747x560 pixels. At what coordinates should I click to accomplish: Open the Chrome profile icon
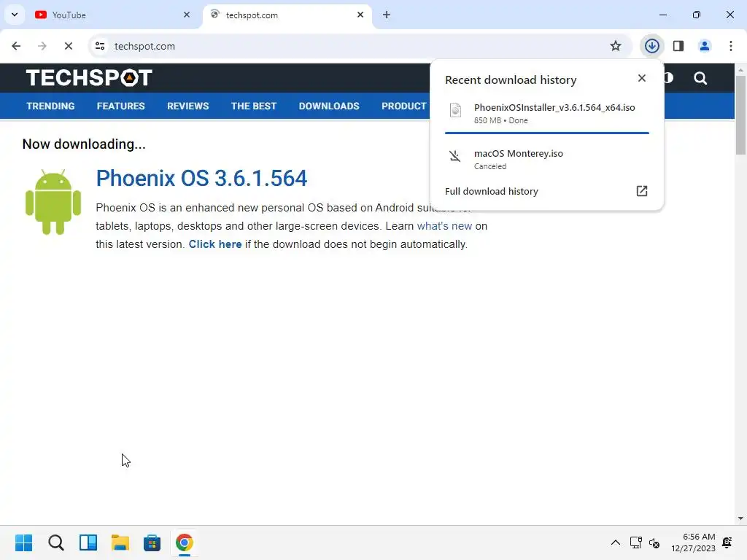[x=705, y=46]
